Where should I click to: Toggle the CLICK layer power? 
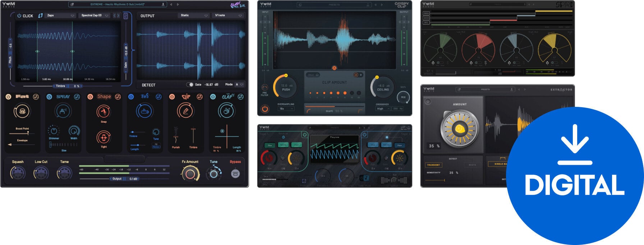[19, 15]
